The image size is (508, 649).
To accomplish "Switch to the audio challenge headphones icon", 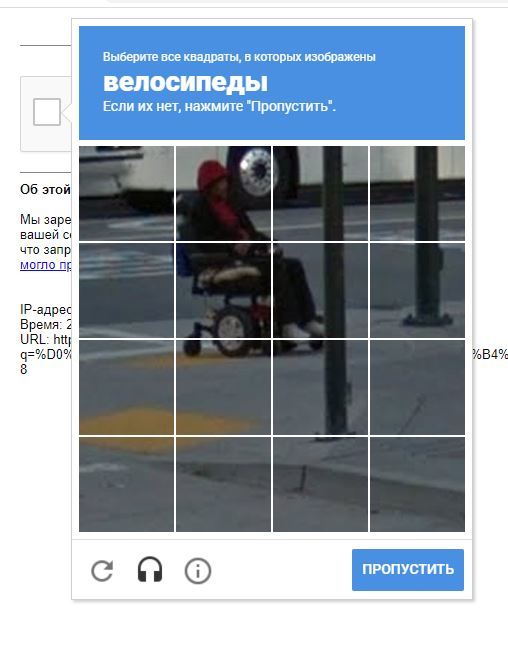I will [149, 570].
